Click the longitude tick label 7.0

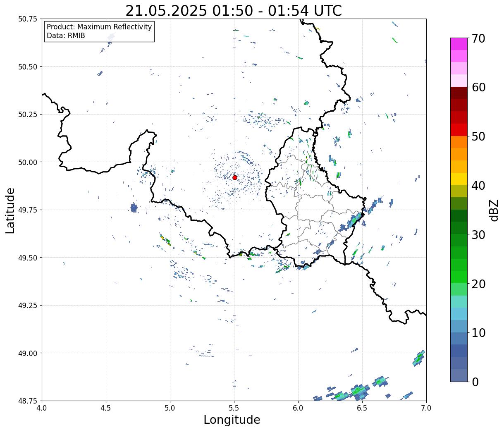point(426,408)
